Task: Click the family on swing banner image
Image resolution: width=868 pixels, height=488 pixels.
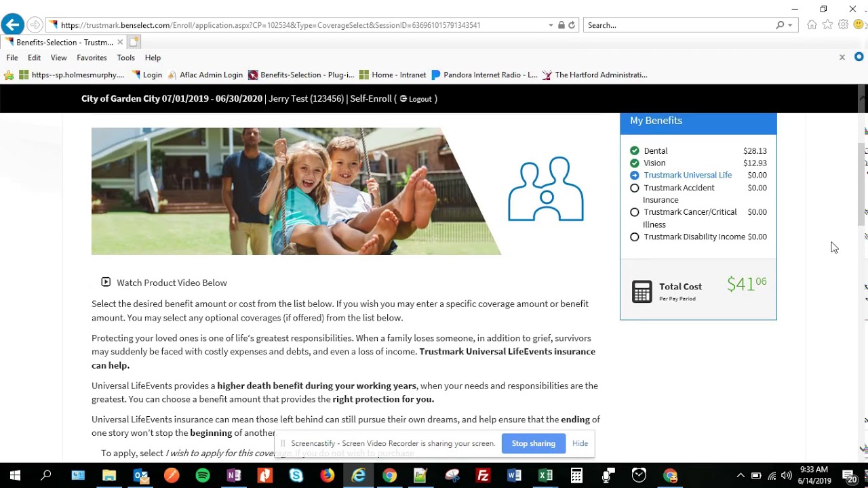Action: click(296, 191)
